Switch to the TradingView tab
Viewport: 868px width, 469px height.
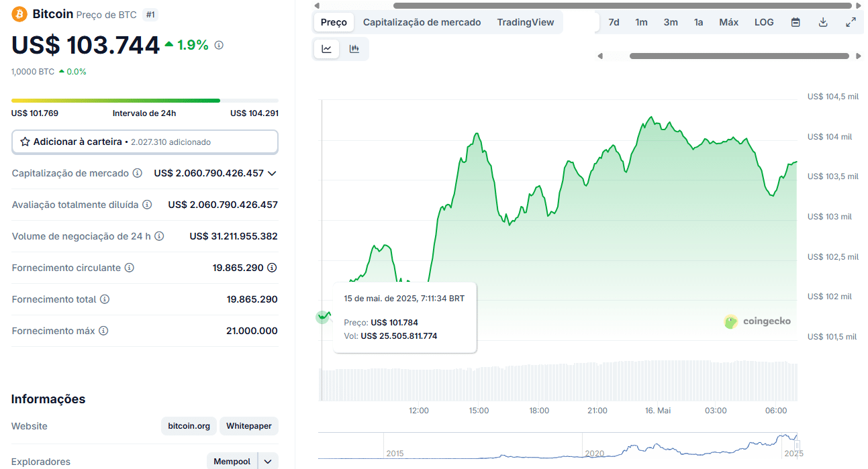(526, 22)
